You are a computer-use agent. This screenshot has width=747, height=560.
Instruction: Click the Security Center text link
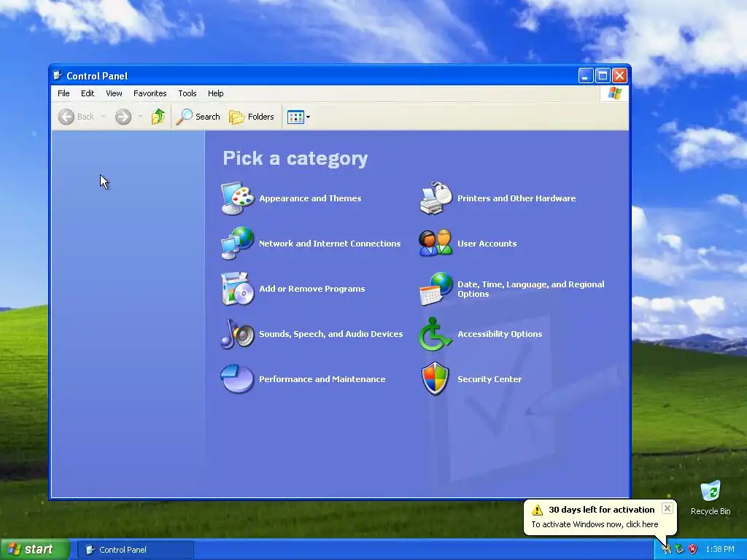(489, 379)
